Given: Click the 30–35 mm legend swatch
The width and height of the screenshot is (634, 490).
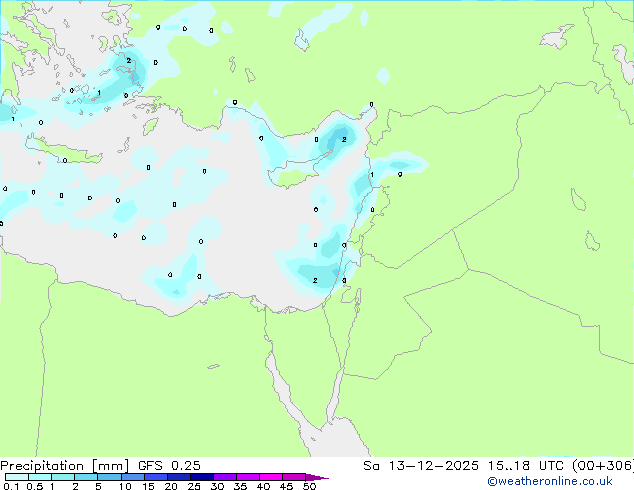Looking at the screenshot, I should [x=225, y=477].
